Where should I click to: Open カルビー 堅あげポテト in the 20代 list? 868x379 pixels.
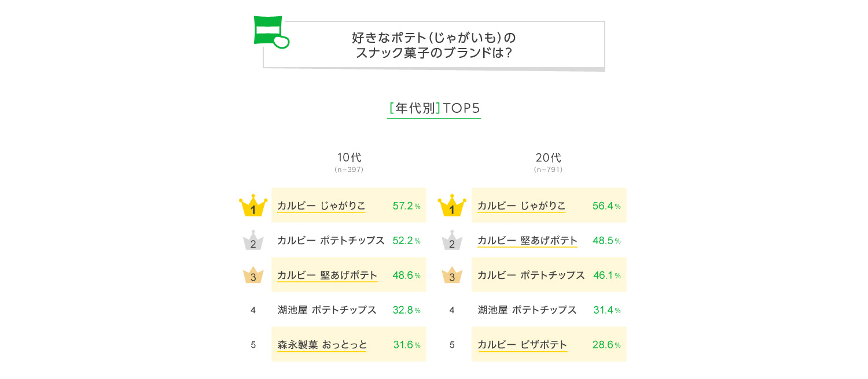527,241
